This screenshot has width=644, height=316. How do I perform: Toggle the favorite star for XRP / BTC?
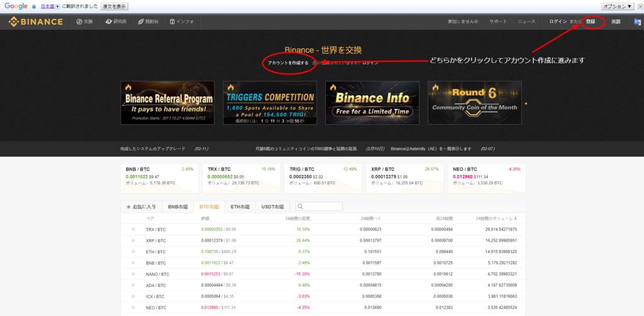coord(133,240)
